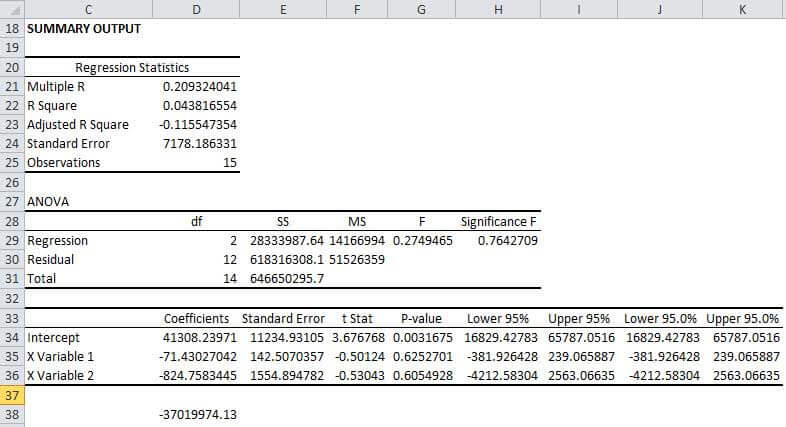Select column I header
Screen dimensions: 786x427
click(x=579, y=10)
